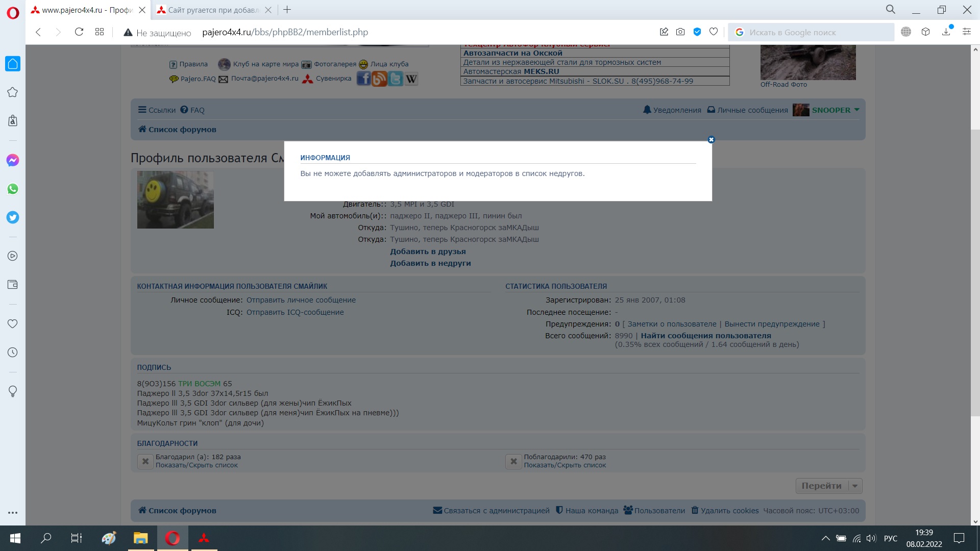The height and width of the screenshot is (551, 980).
Task: Open WhatsApp in Opera sidebar
Action: click(13, 189)
